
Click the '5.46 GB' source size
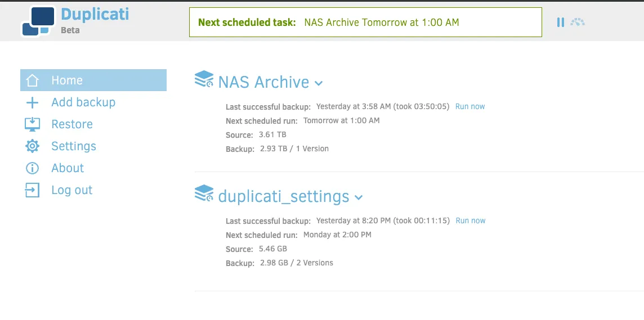click(272, 249)
